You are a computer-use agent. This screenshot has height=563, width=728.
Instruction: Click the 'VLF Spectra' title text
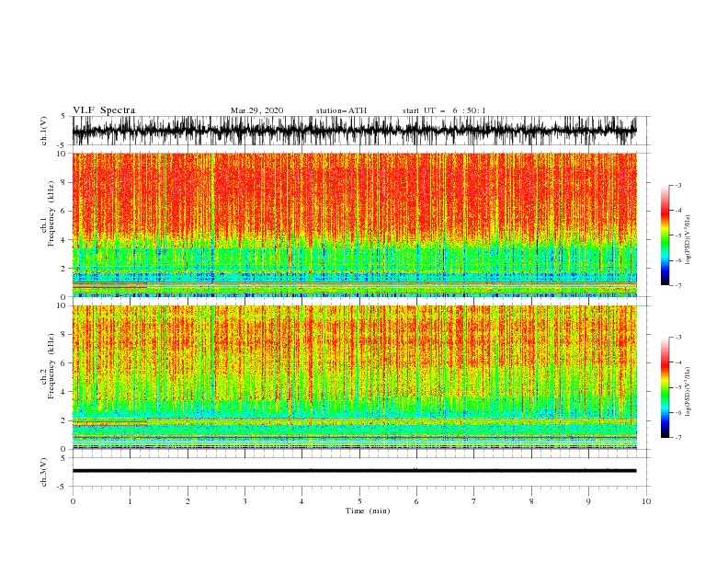pos(104,110)
